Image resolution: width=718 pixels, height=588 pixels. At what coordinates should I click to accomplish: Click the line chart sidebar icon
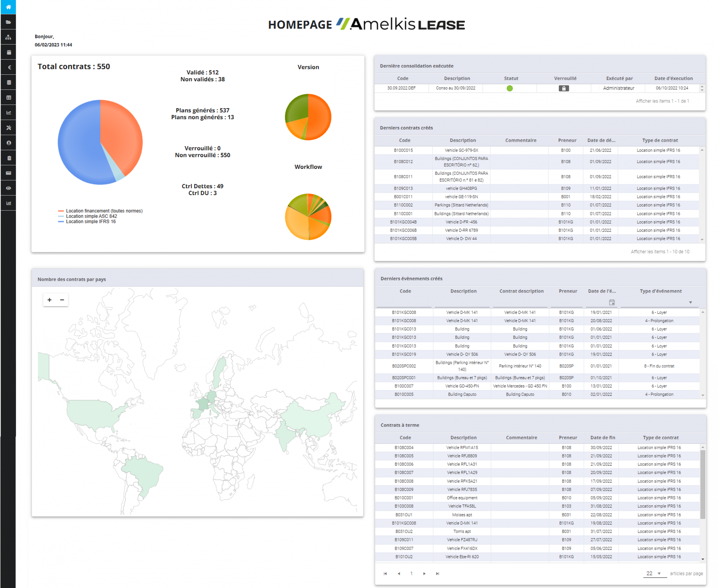(x=8, y=112)
